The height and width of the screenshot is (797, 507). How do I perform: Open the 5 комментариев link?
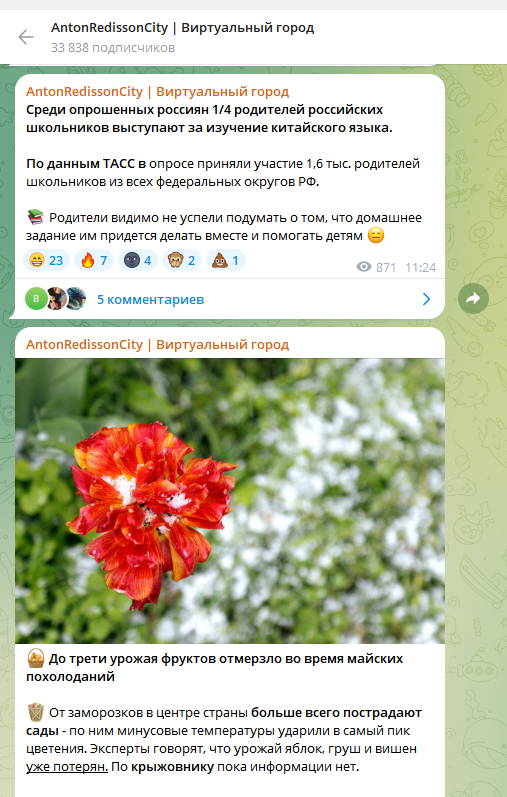click(x=151, y=299)
